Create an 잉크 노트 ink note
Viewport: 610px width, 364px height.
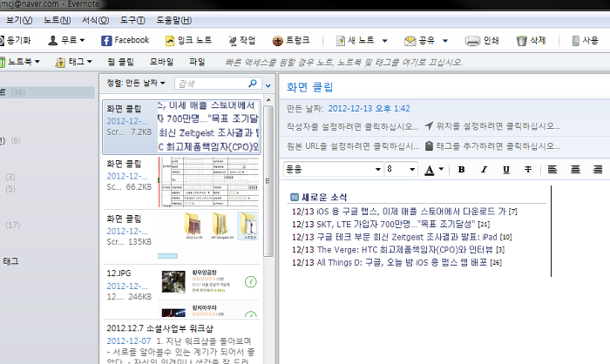pos(188,40)
